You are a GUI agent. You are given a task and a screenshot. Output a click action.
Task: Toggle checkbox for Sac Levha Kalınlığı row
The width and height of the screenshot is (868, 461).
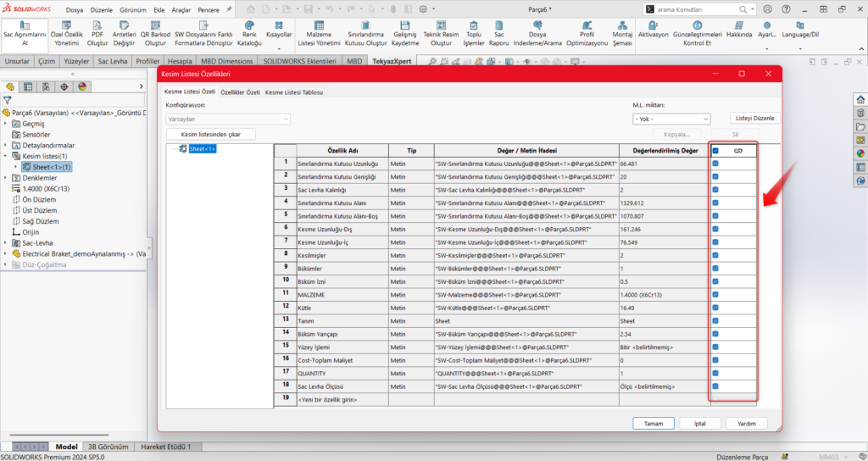[715, 190]
